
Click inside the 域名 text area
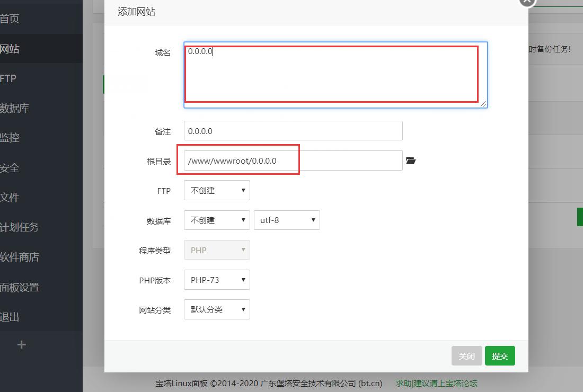(334, 74)
